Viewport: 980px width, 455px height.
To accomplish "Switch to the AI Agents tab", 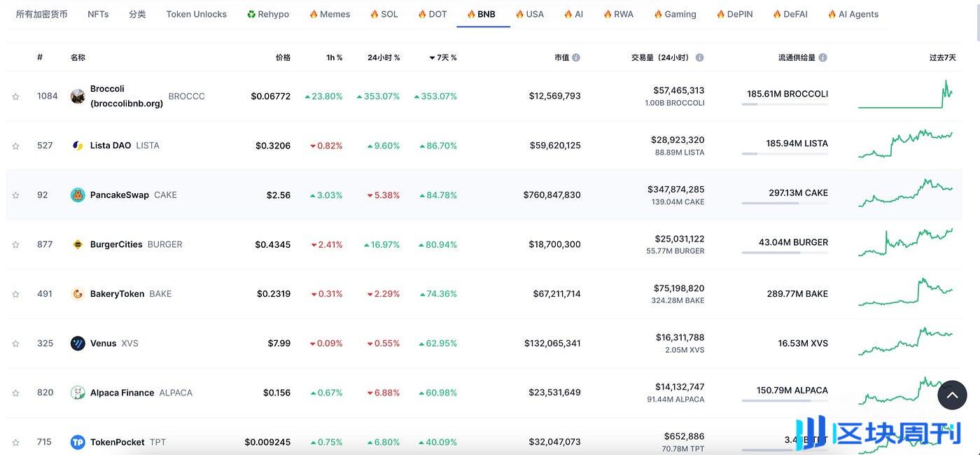I will [853, 14].
